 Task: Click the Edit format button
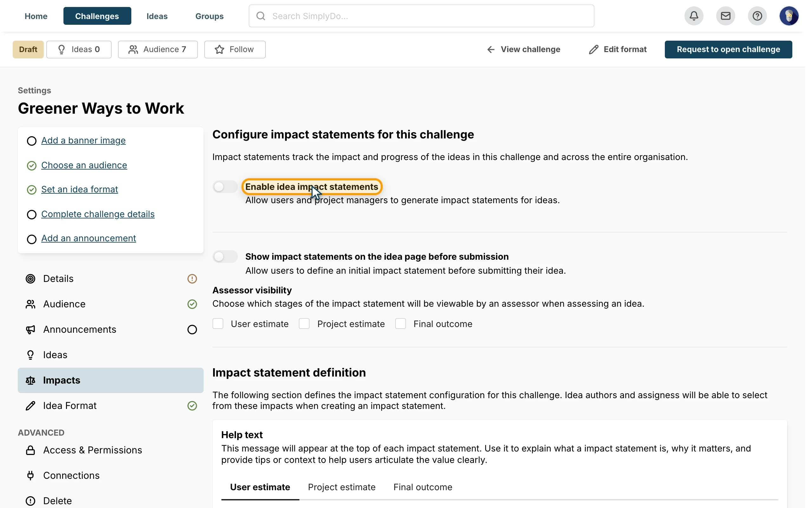click(617, 50)
